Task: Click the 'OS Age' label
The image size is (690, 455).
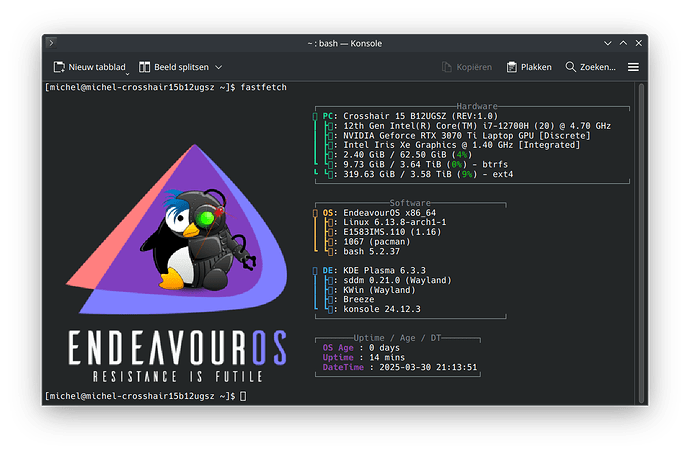Action: point(338,348)
